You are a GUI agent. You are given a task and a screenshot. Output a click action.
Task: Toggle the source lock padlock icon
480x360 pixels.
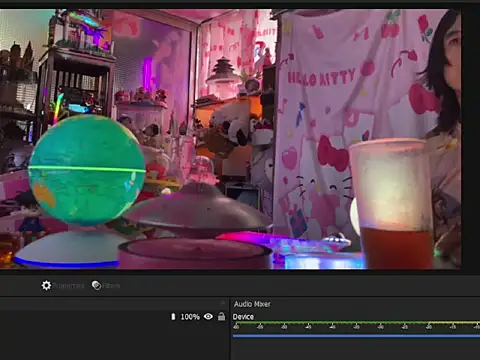coord(221,316)
